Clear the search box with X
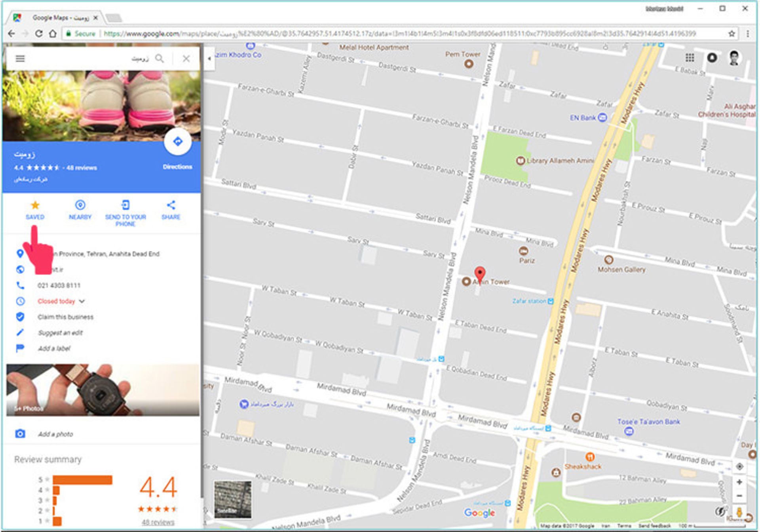Screen dimensions: 760x532 pyautogui.click(x=186, y=59)
